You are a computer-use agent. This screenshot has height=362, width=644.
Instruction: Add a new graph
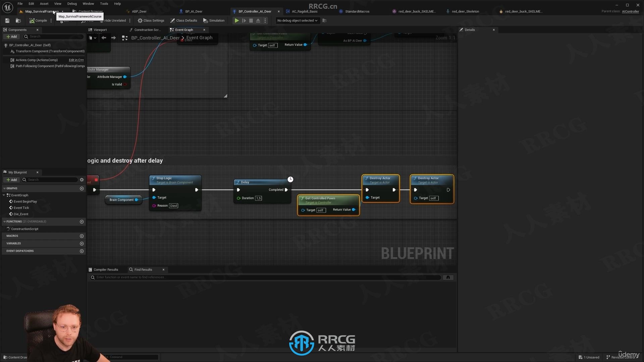click(82, 189)
